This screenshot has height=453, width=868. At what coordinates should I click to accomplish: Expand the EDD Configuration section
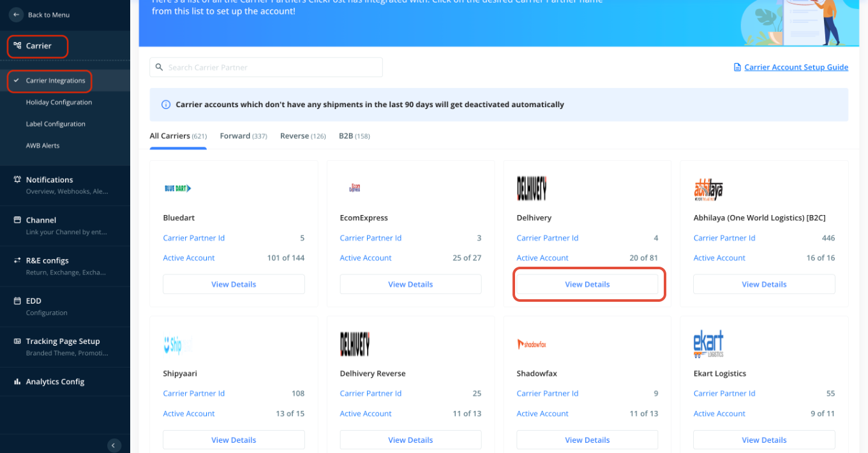pos(65,306)
